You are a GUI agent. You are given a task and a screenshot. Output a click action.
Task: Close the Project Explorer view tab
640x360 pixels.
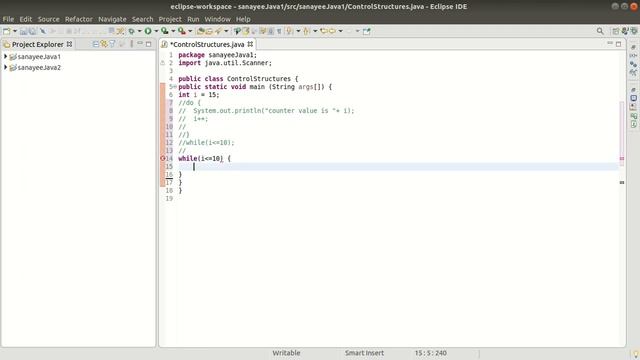69,44
